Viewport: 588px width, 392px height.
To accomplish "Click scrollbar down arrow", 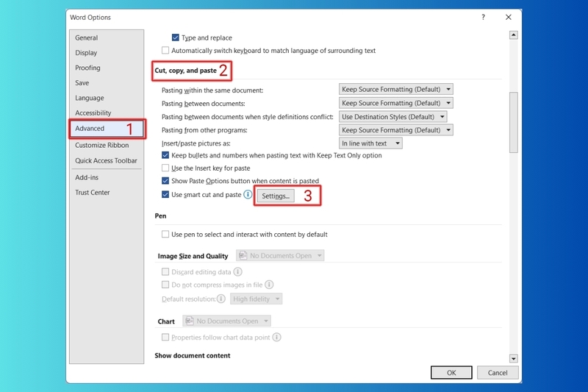I will [513, 359].
